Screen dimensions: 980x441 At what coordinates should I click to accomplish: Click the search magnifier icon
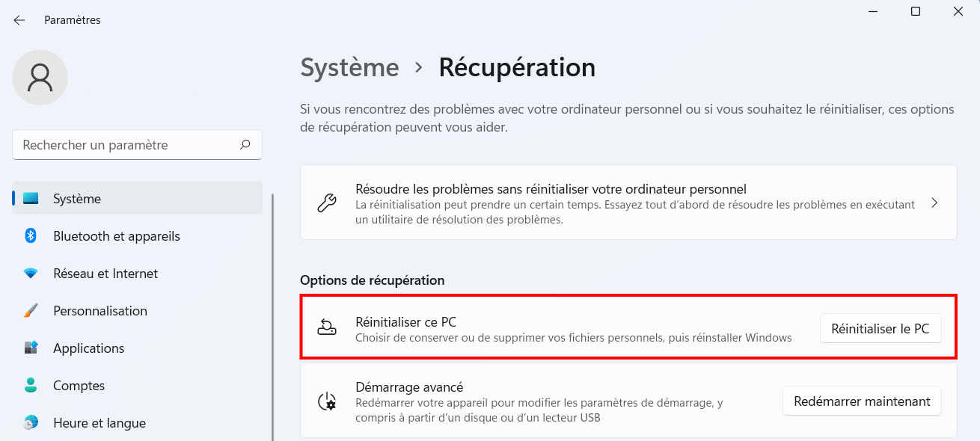pyautogui.click(x=245, y=145)
